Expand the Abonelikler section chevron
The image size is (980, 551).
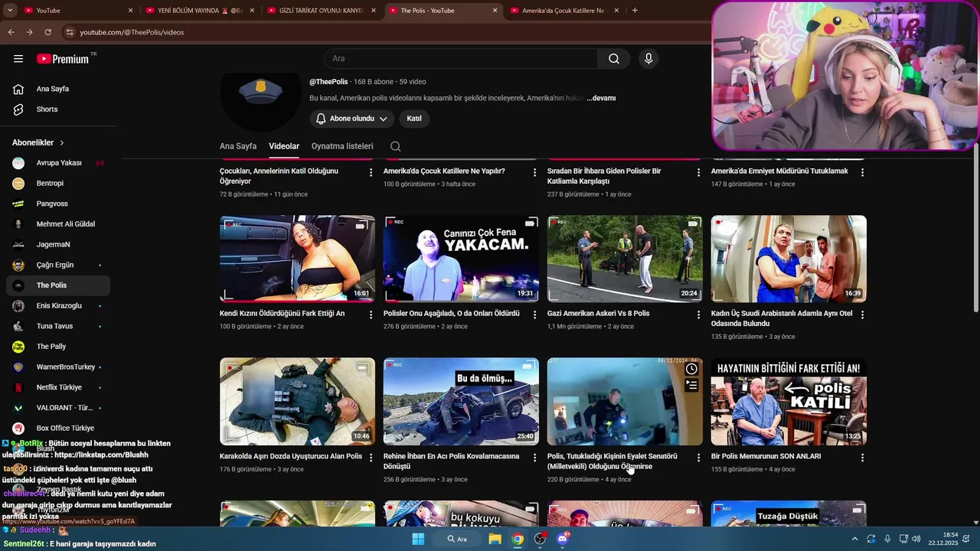click(62, 143)
